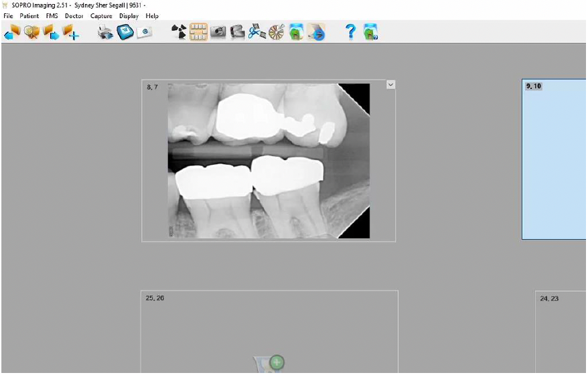
Task: Open the previous patient folder icon
Action: [12, 32]
